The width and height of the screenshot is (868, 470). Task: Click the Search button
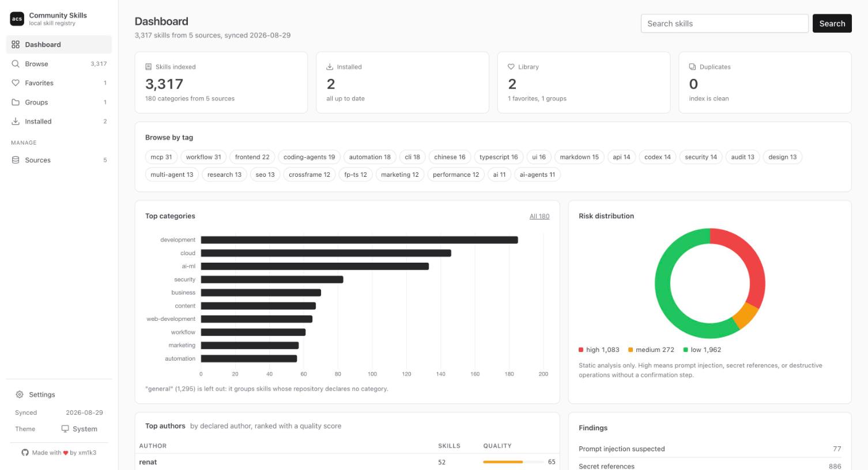[832, 24]
